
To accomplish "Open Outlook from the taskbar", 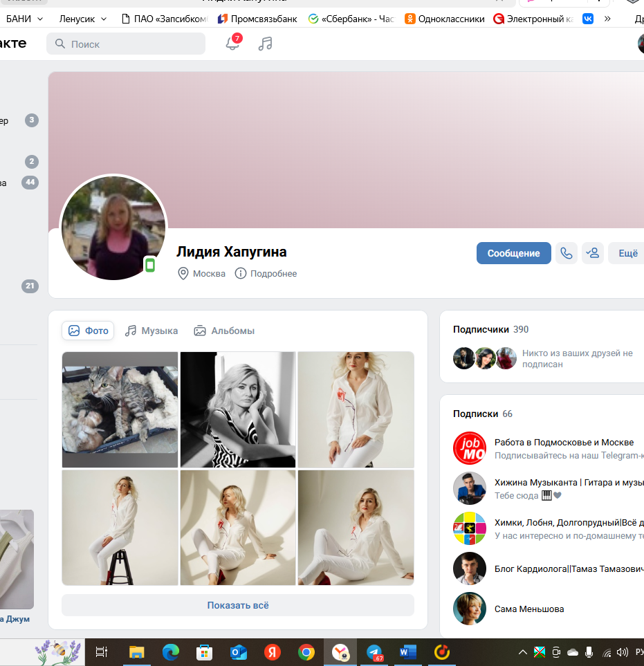I will pyautogui.click(x=239, y=652).
